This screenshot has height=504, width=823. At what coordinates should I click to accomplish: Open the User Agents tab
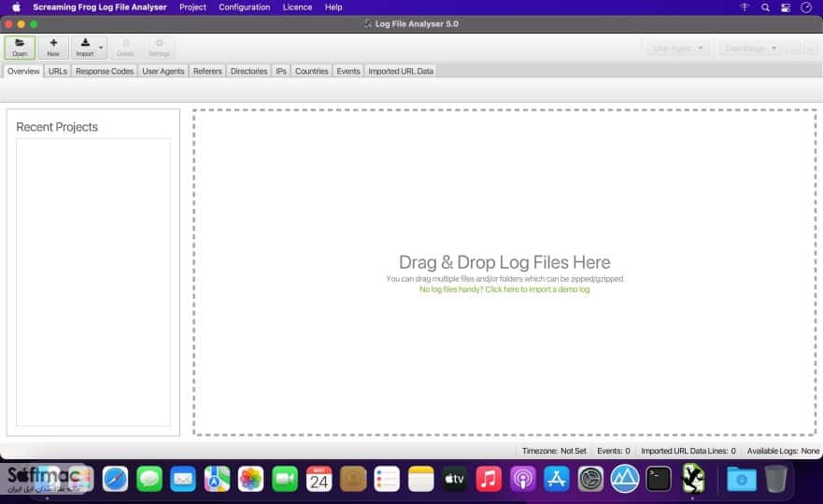[x=163, y=71]
